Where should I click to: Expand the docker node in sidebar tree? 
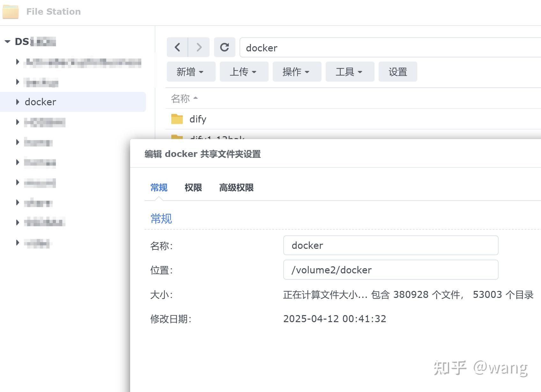click(17, 102)
